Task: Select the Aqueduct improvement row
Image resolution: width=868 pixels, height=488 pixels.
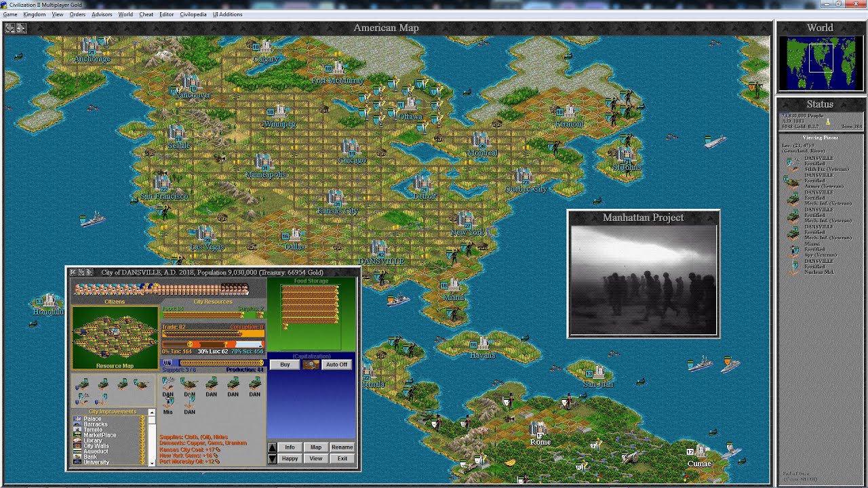Action: [108, 451]
